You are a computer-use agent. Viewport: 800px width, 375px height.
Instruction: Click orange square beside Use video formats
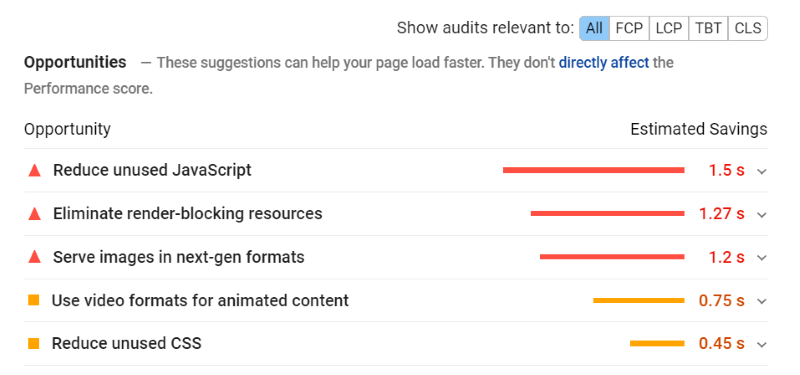tap(34, 301)
